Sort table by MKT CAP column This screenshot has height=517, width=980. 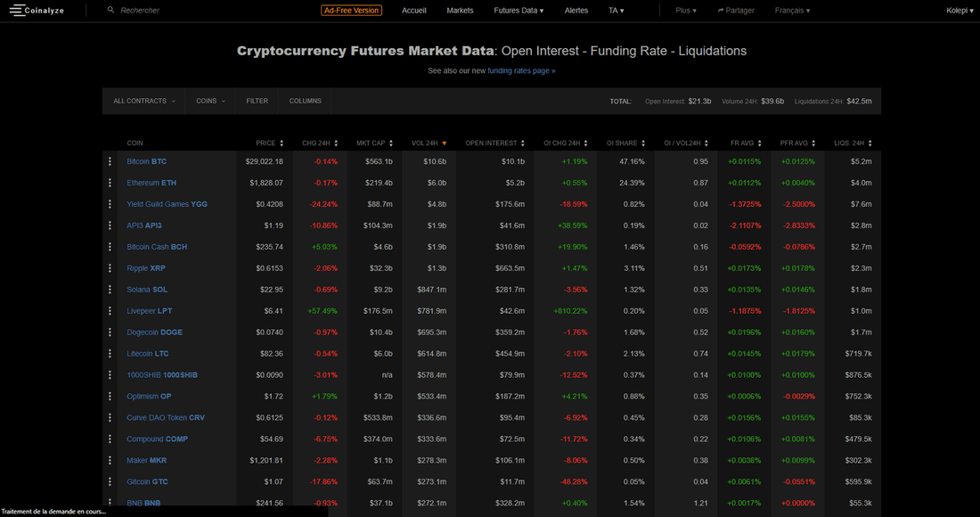(x=374, y=144)
